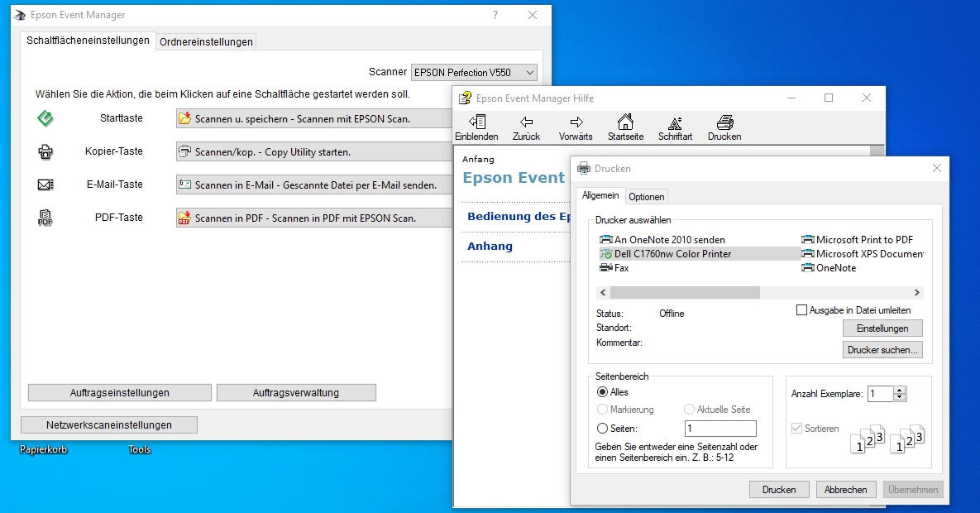Maximize the Epson Event Manager Hilfe window

click(829, 98)
